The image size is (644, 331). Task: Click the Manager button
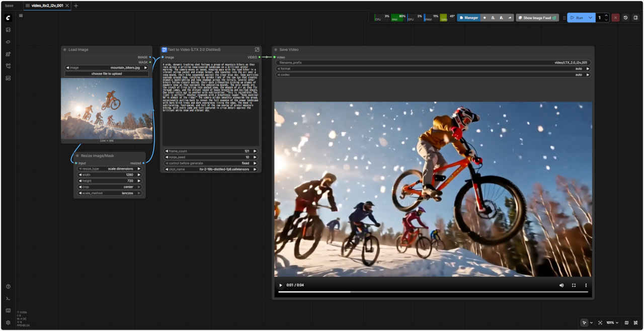click(468, 18)
